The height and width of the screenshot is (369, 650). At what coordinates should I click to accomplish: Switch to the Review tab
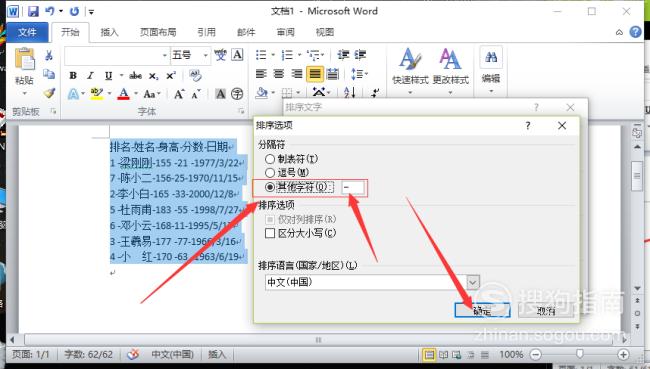pos(286,32)
